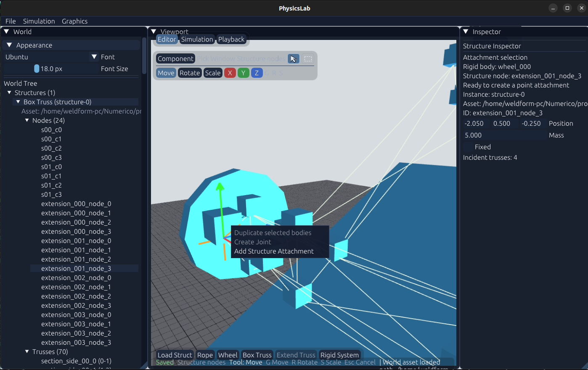Click the Load Struct button
This screenshot has height=370, width=588.
pos(175,355)
